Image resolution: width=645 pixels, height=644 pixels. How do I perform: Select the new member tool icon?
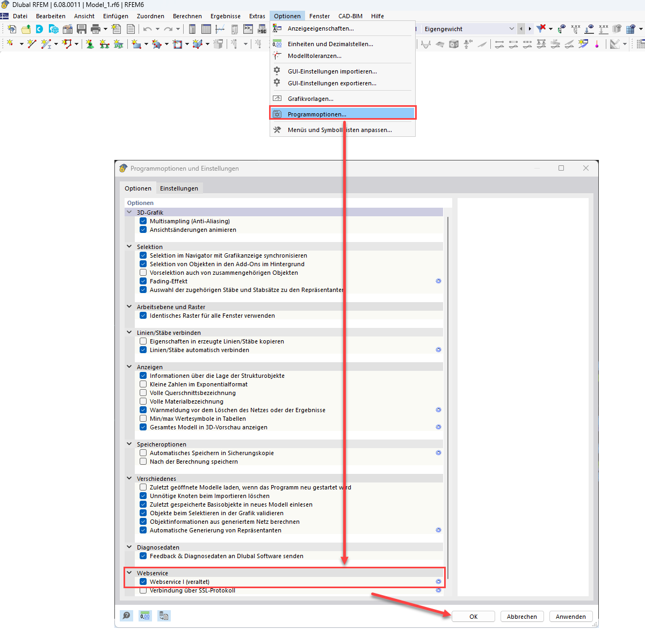coord(46,44)
